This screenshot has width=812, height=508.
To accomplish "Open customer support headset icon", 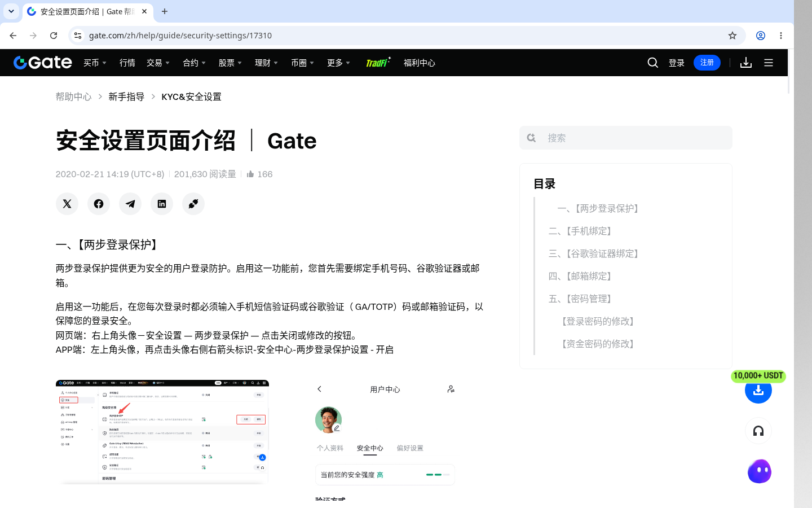I will click(758, 431).
